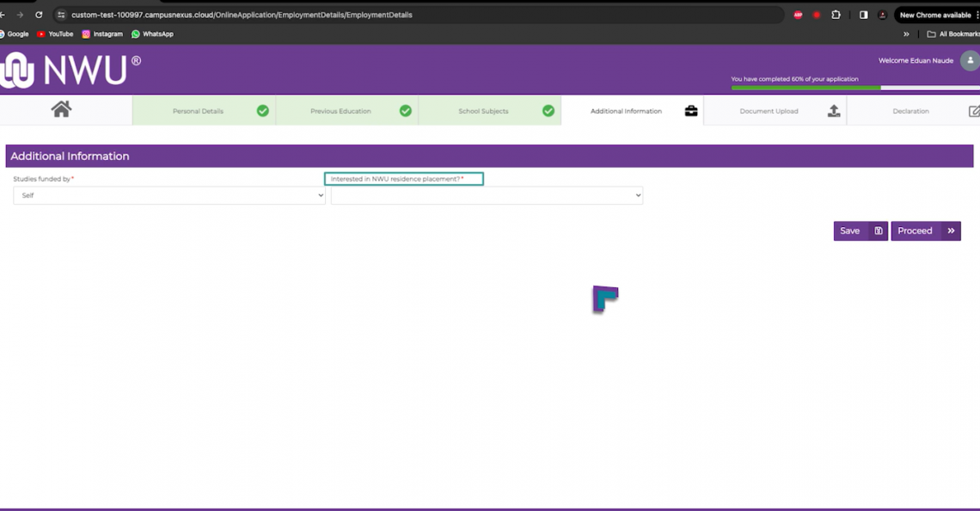Screen dimensions: 980x511
Task: Click the green checkmark on Personal Details
Action: 262,111
